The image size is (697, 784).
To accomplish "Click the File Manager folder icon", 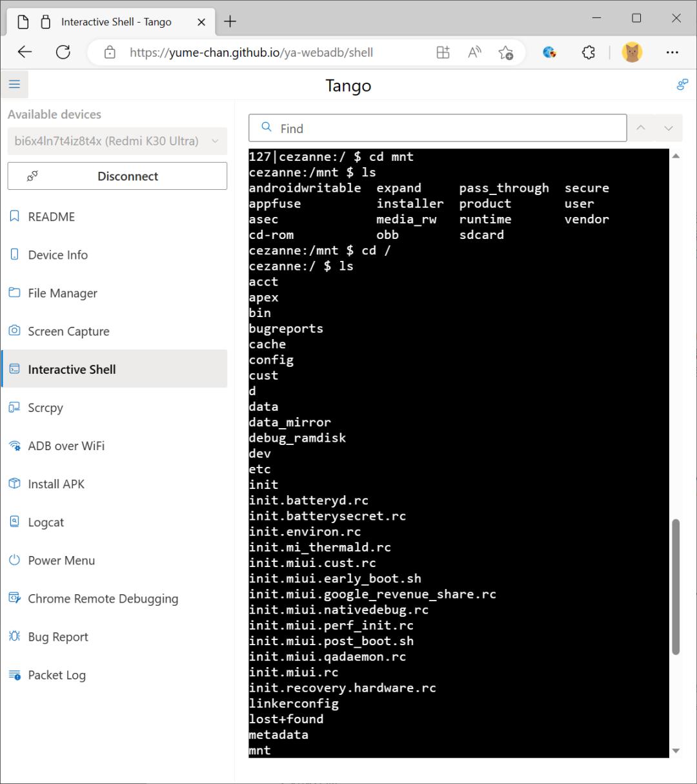I will tap(14, 293).
